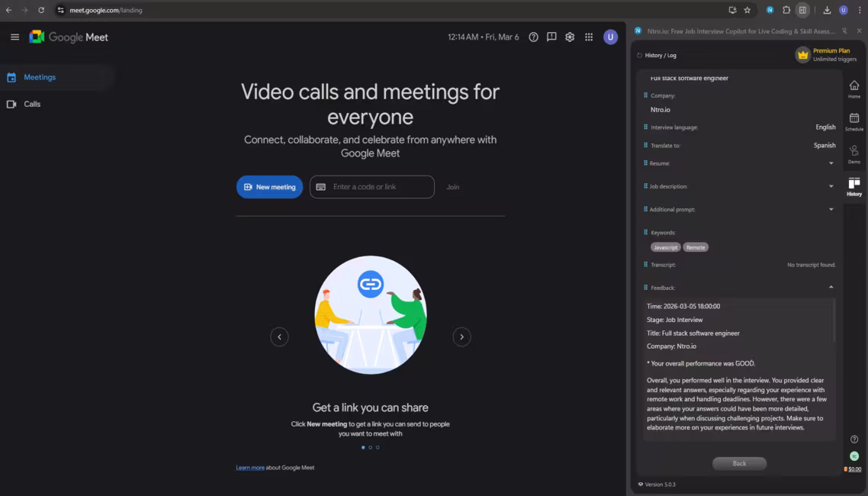This screenshot has width=868, height=496.
Task: Click the Join button
Action: 453,187
